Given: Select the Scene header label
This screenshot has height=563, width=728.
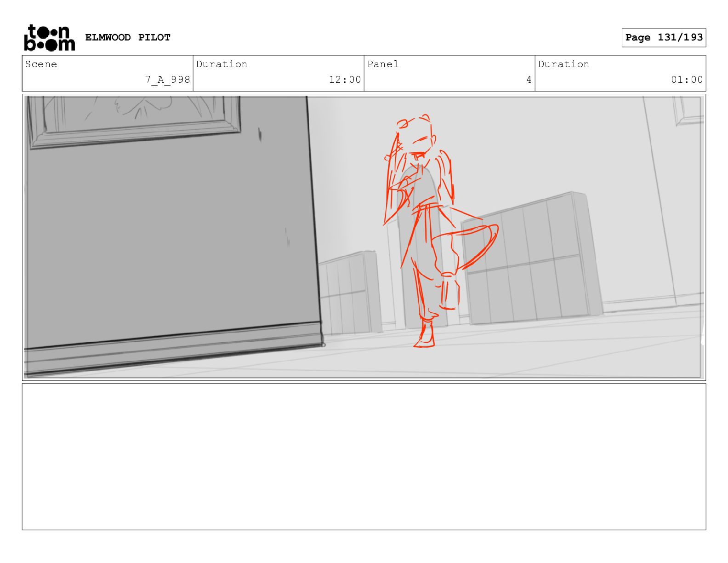Looking at the screenshot, I should coord(41,64).
